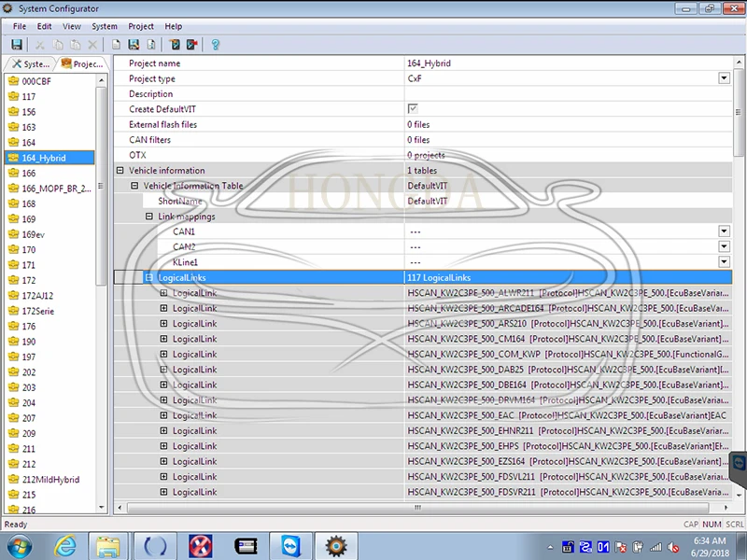
Task: Open Windows Explorer folder in taskbar
Action: tap(108, 546)
